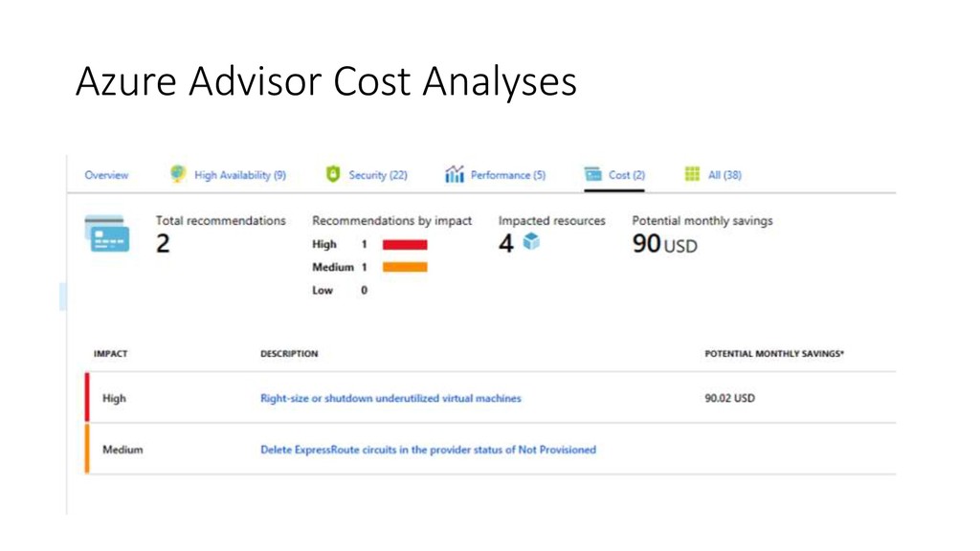Click the Potential monthly savings label
The height and width of the screenshot is (551, 980).
point(702,221)
